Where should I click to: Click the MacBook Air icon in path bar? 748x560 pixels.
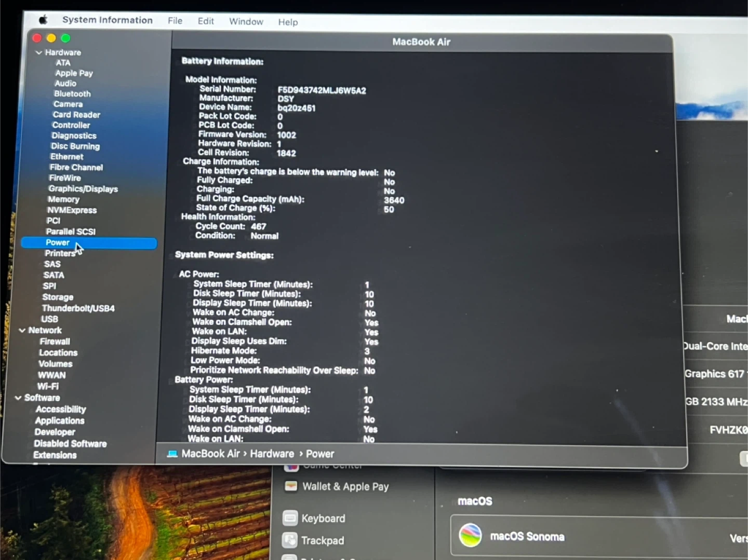[x=172, y=454]
